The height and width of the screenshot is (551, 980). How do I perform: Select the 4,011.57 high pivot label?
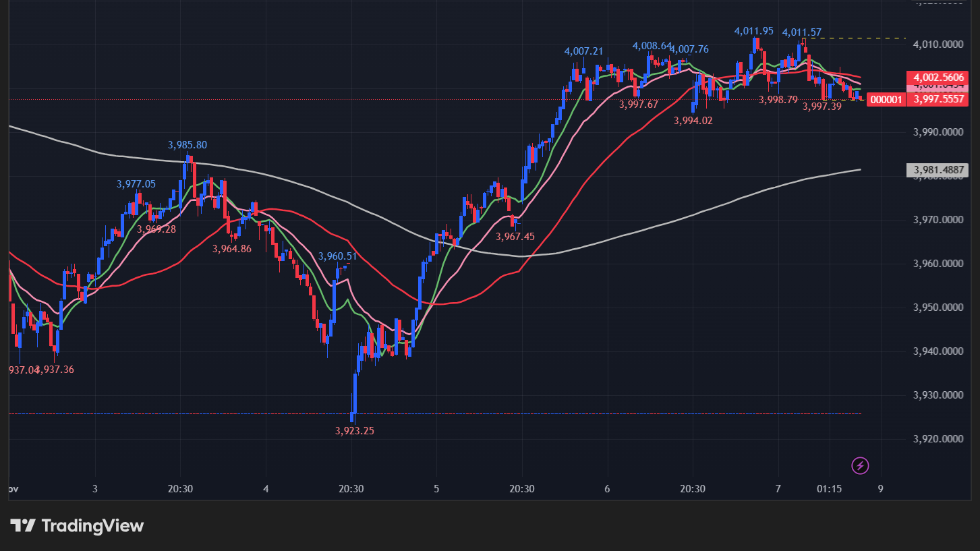point(801,32)
